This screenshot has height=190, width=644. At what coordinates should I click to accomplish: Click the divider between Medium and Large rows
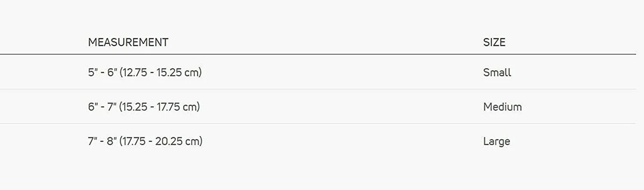[x=318, y=123]
